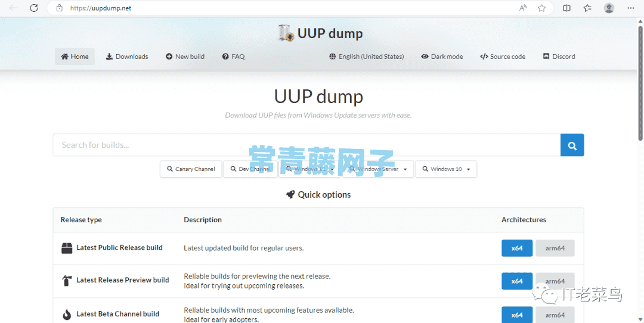The image size is (644, 323).
Task: Select arm64 for Latest Beta Channel build
Action: click(555, 315)
